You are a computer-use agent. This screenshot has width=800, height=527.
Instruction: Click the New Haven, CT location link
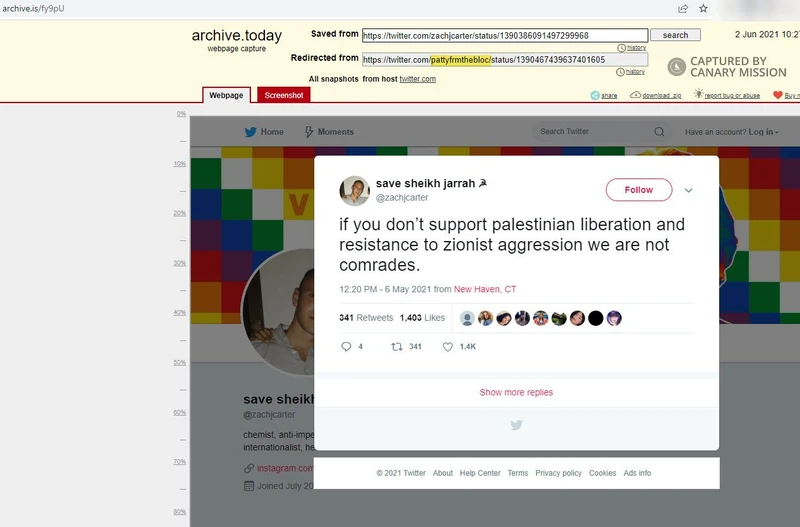[485, 289]
